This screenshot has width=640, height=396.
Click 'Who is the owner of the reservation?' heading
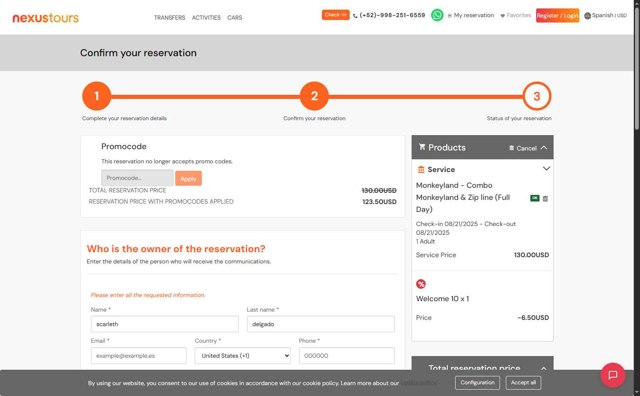tap(176, 249)
